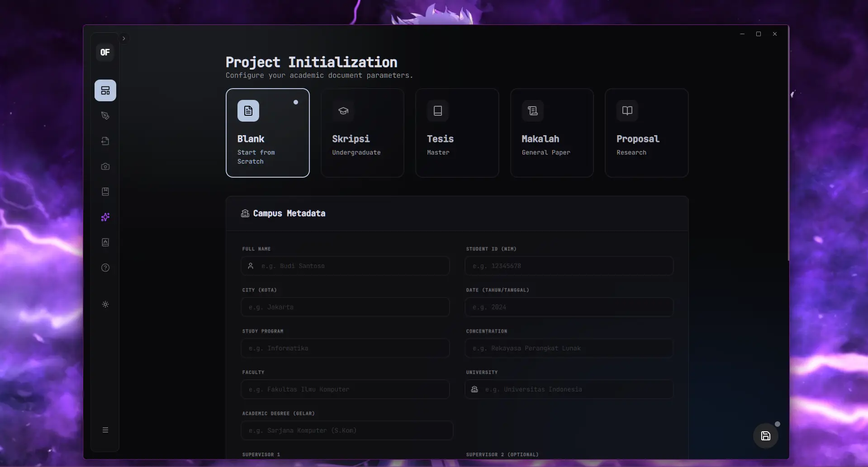Toggle the sun theme icon
This screenshot has height=467, width=868.
coord(105,304)
